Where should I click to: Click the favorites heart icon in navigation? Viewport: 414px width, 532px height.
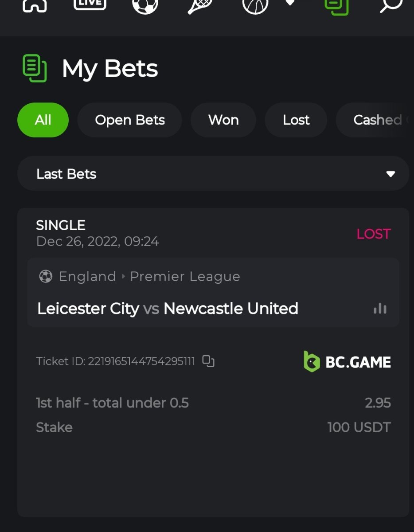click(289, 3)
